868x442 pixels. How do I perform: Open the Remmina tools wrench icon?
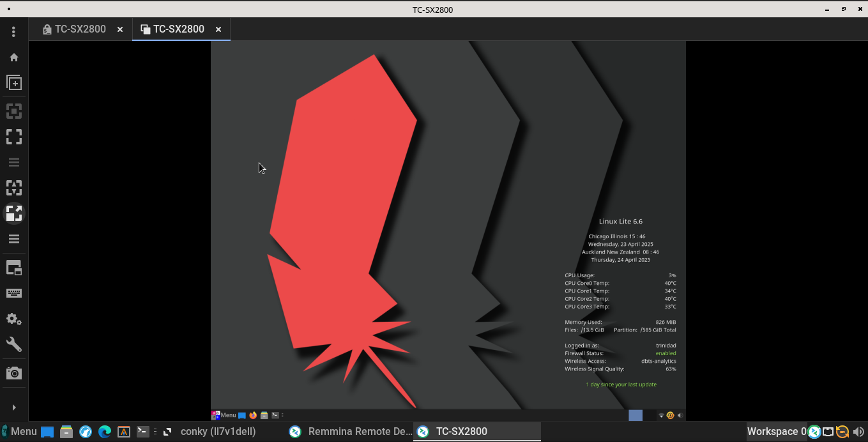[14, 344]
